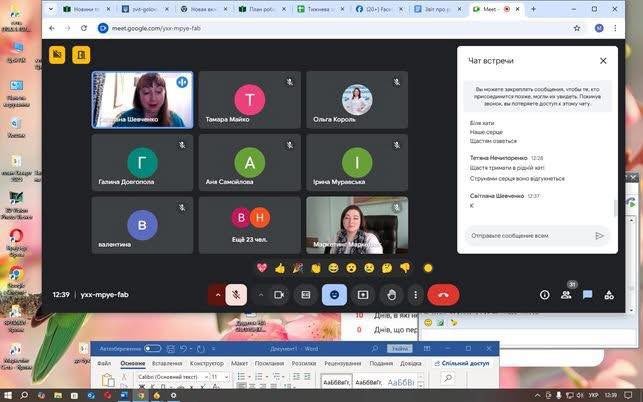643x402 pixels.
Task: Change reaction skin tone yellow circle
Action: (428, 268)
